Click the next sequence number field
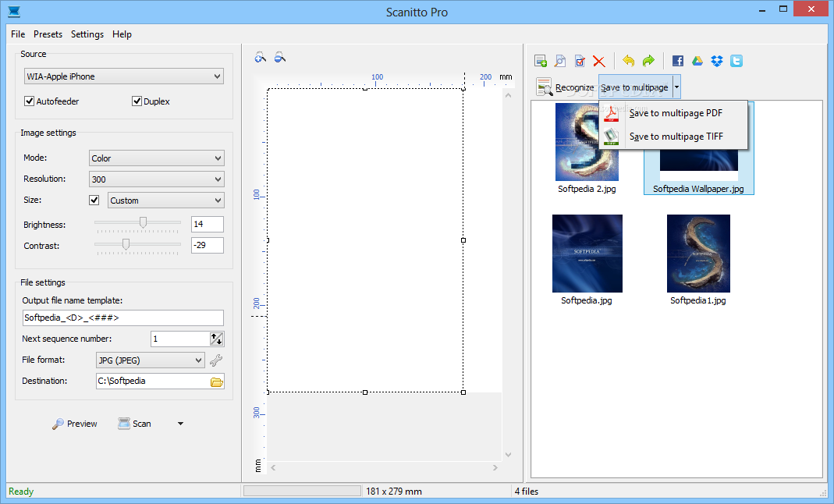 180,339
